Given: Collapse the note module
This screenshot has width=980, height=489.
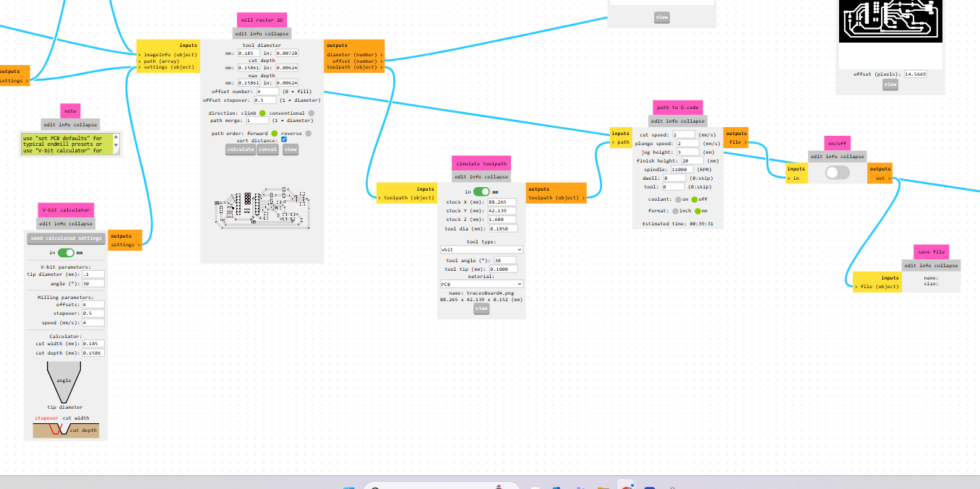Looking at the screenshot, I should [86, 124].
